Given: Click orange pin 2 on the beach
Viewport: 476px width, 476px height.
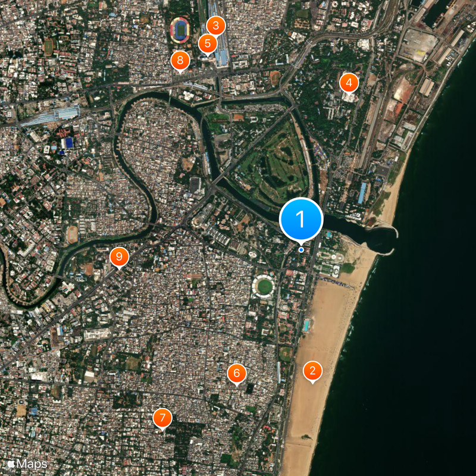Looking at the screenshot, I should point(312,371).
